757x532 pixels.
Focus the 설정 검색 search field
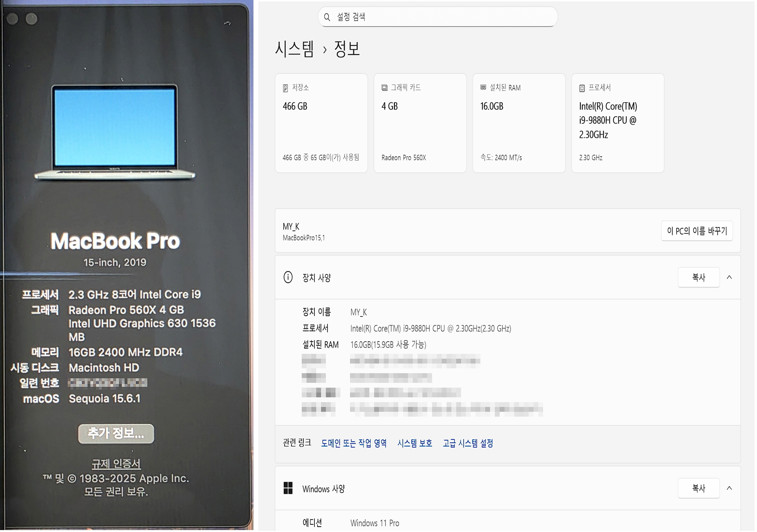coord(437,17)
